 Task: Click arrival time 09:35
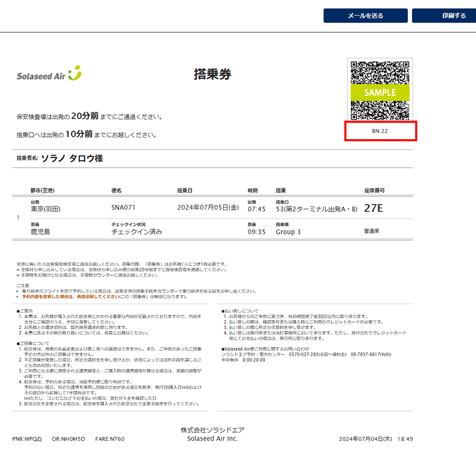257,232
